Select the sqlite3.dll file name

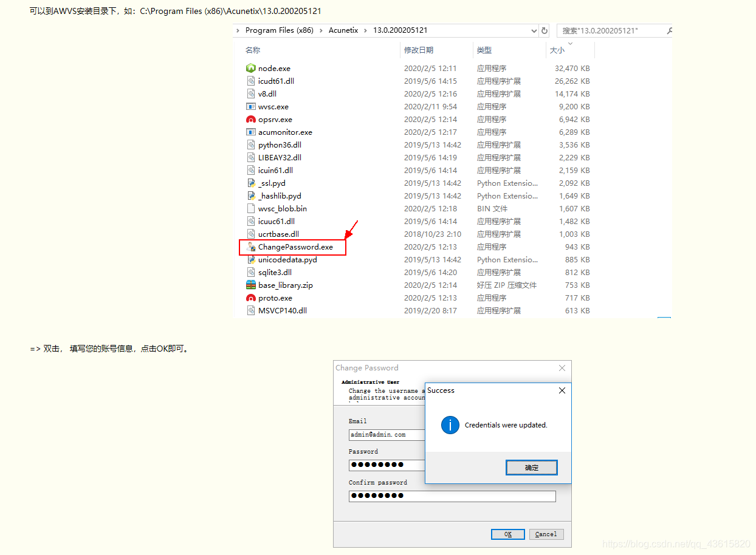click(275, 273)
